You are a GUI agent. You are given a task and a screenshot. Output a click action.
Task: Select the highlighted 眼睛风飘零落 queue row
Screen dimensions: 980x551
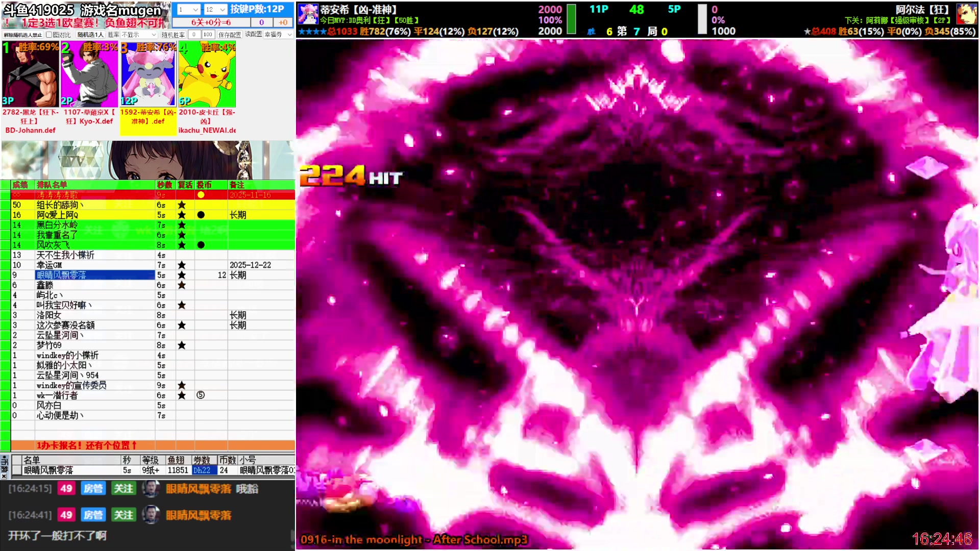153,275
